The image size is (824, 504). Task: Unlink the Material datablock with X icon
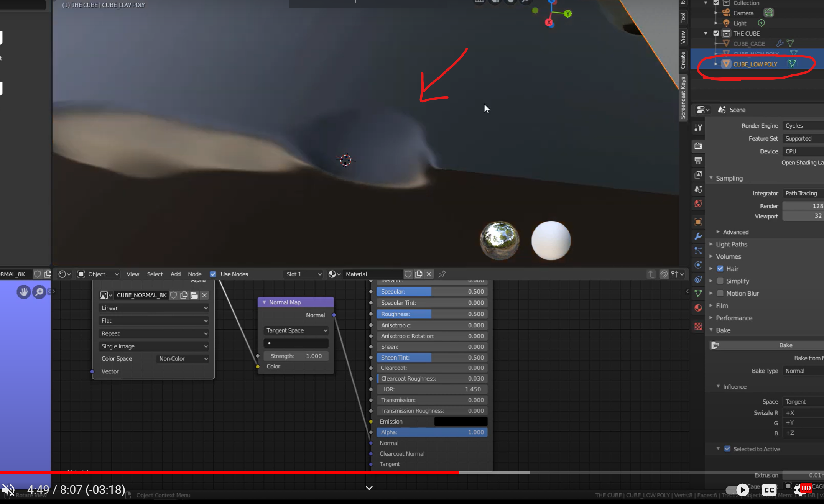[429, 274]
